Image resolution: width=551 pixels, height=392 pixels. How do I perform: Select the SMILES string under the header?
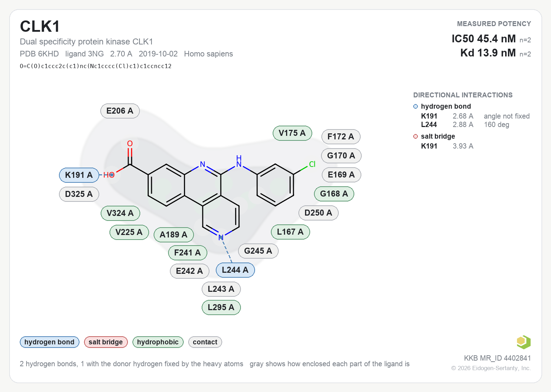click(96, 66)
